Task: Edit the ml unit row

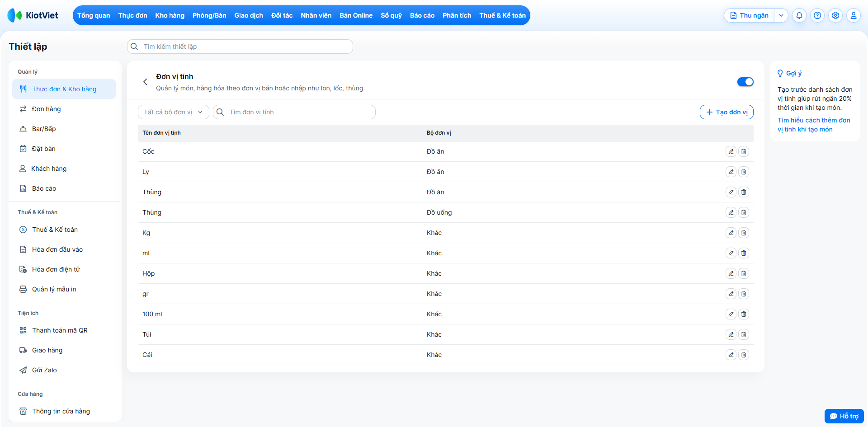Action: 731,253
